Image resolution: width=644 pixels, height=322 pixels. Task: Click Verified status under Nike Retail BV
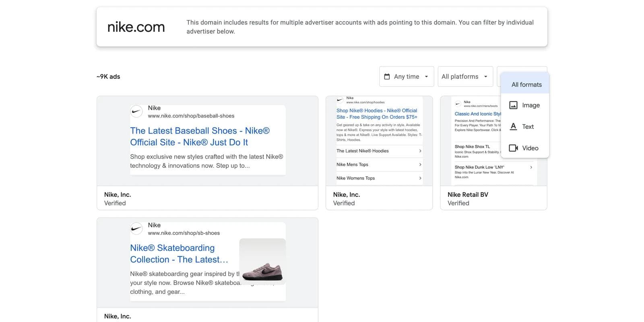[x=458, y=203]
